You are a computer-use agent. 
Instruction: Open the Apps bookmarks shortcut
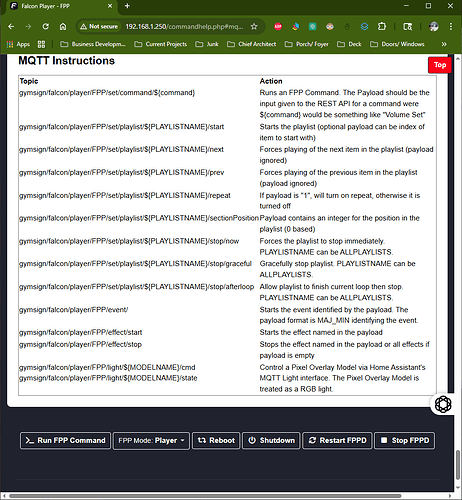click(18, 44)
